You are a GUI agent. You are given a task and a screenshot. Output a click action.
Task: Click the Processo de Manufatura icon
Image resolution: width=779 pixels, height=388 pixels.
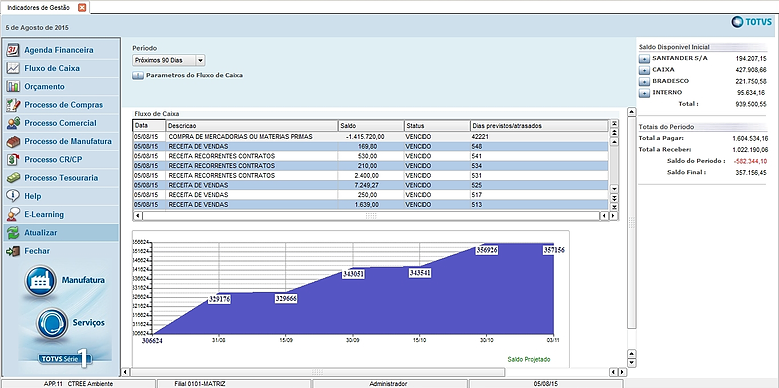13,142
